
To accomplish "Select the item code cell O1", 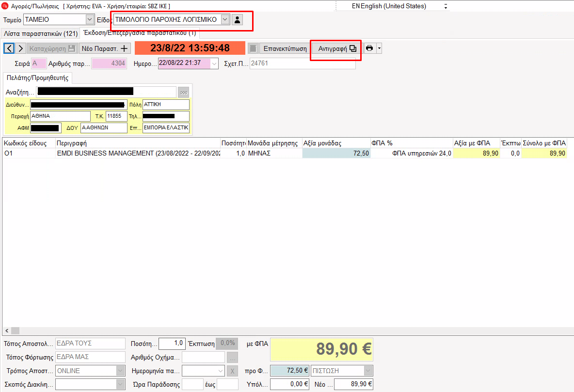I will tap(29, 153).
